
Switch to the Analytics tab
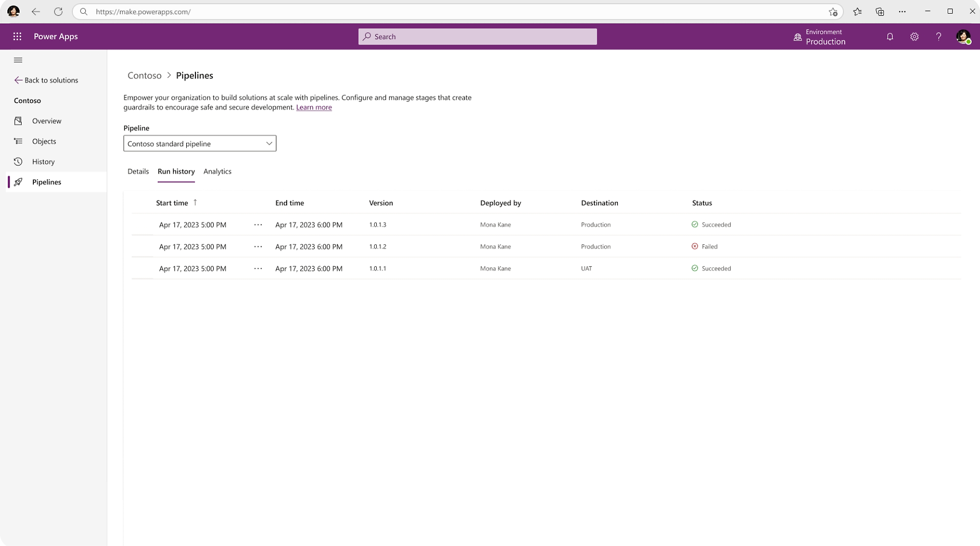pyautogui.click(x=217, y=171)
